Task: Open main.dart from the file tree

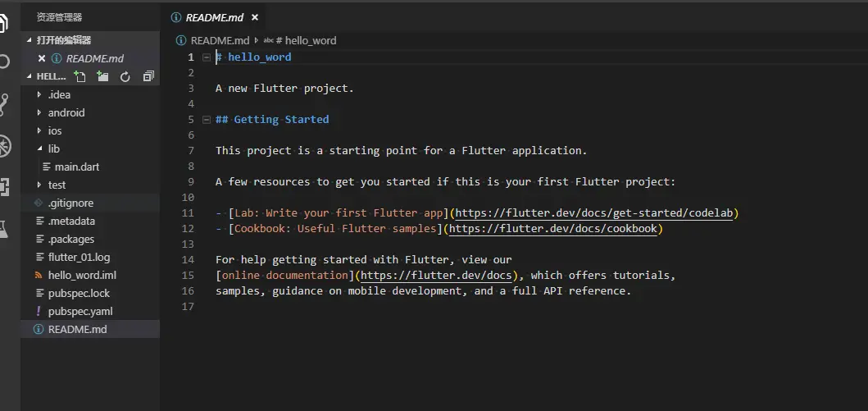Action: 77,167
